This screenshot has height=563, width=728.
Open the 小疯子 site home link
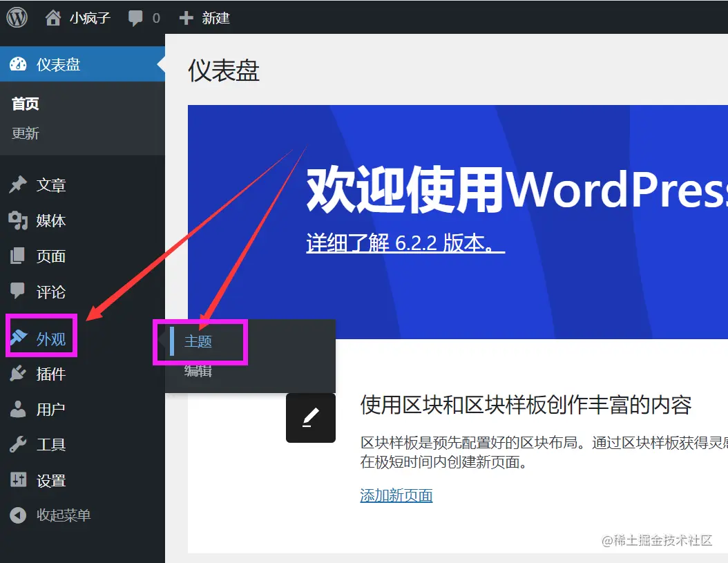(x=90, y=18)
